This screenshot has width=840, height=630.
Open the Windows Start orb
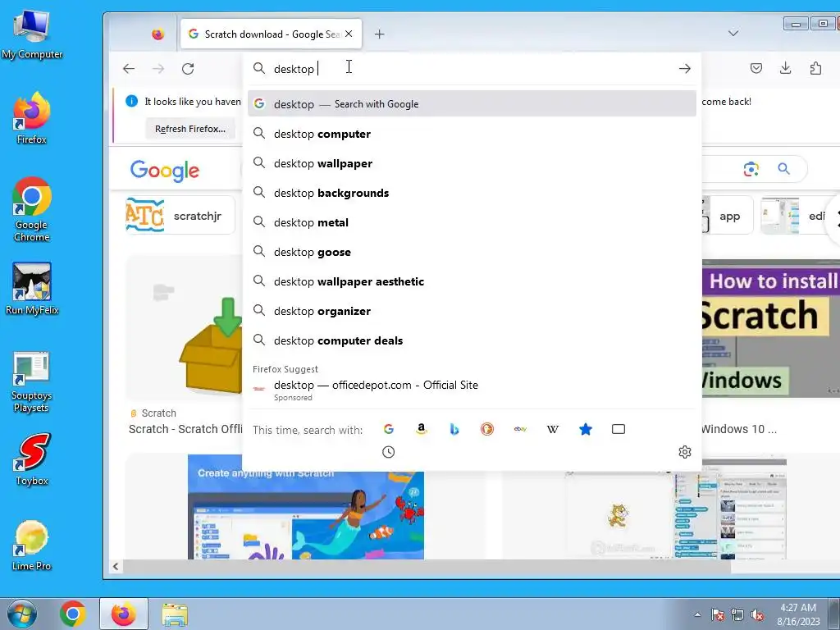click(x=22, y=614)
